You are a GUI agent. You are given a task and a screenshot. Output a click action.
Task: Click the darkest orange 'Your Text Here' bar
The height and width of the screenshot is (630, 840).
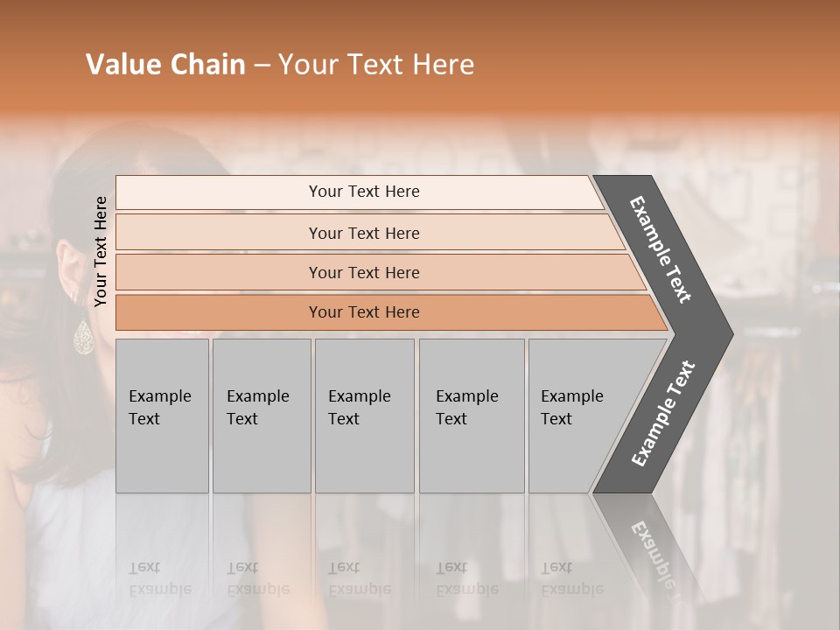[363, 312]
